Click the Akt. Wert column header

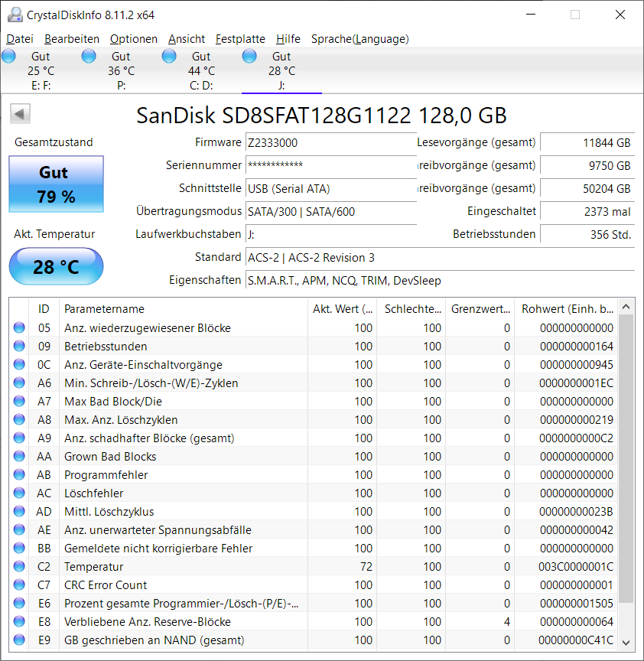342,309
